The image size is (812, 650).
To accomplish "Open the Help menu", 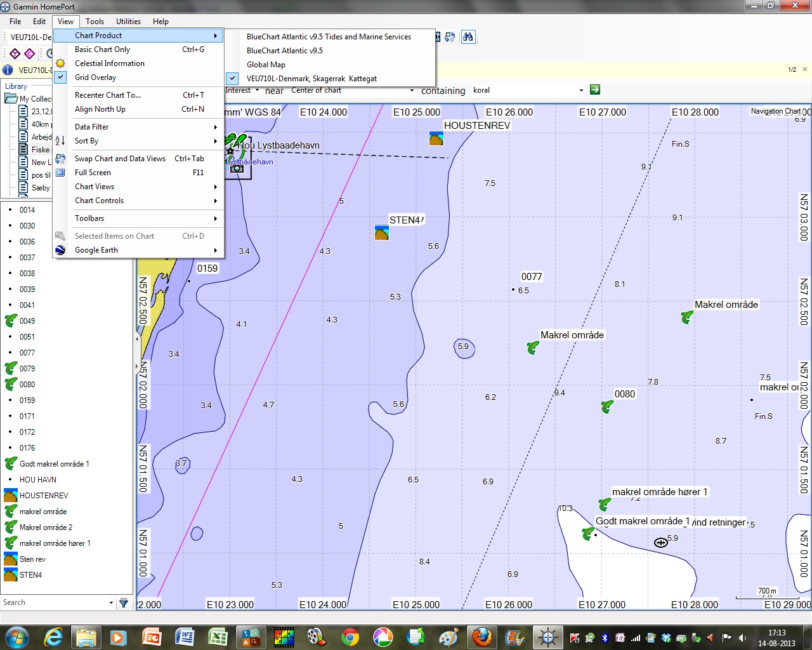I will coord(160,21).
